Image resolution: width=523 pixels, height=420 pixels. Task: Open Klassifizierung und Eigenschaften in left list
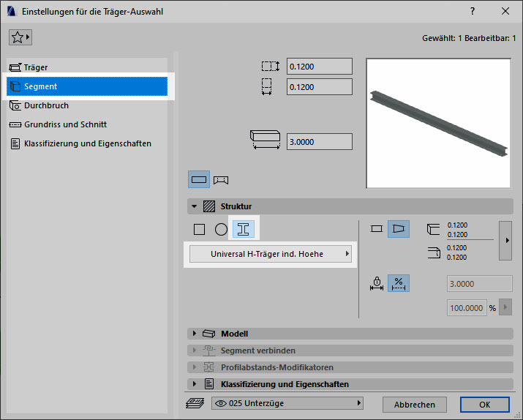coord(87,143)
